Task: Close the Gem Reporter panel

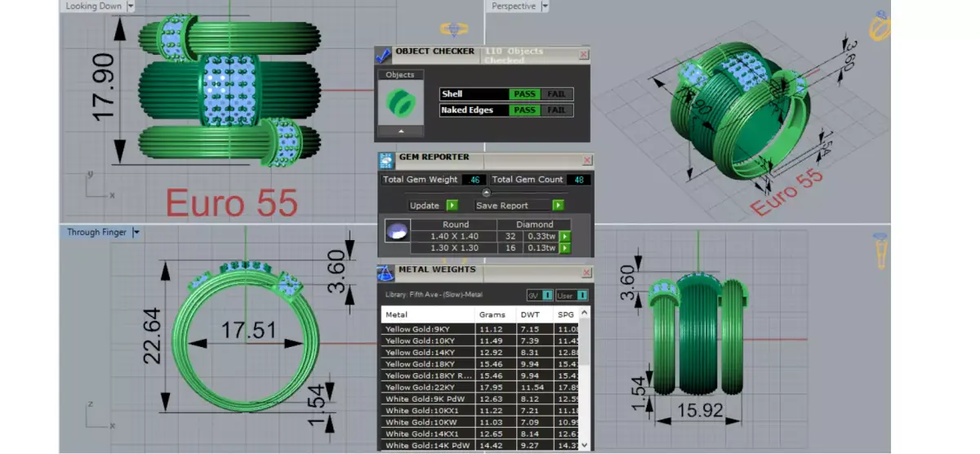Action: coord(587,161)
